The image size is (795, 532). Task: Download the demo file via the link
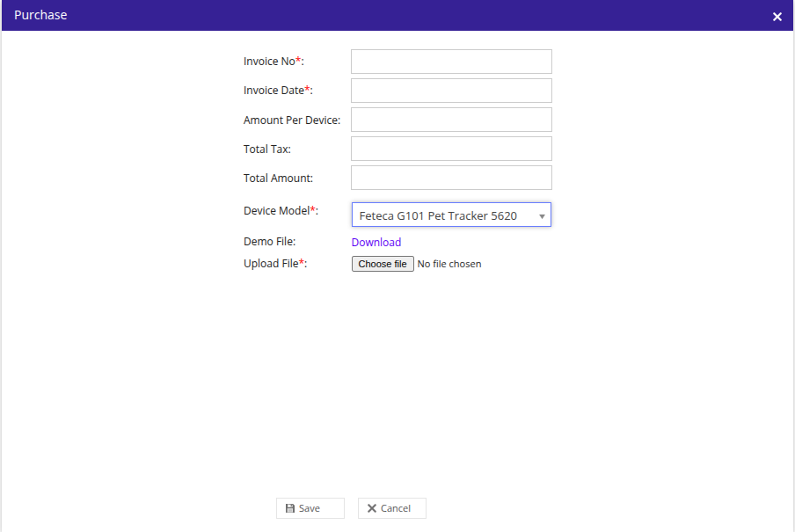click(376, 242)
